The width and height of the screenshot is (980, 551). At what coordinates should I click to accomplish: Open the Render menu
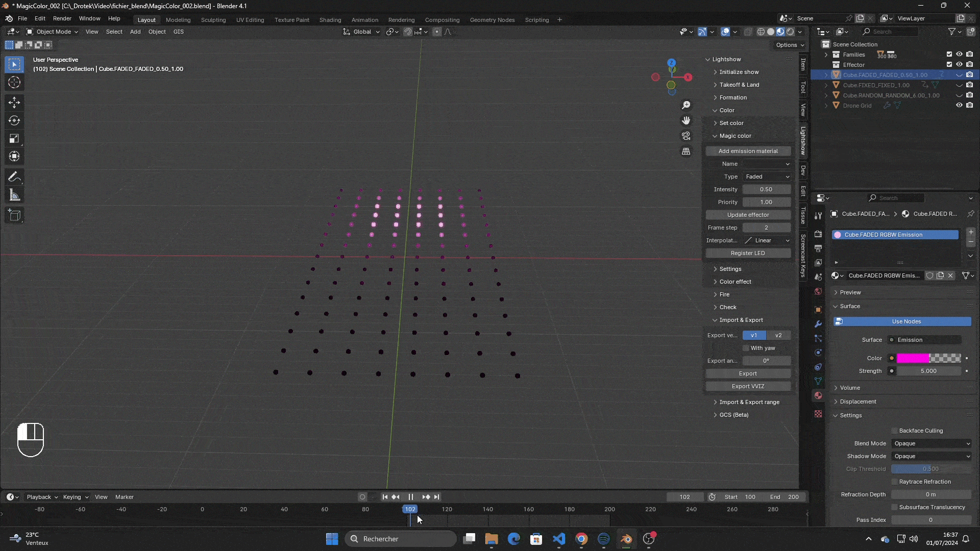click(x=62, y=18)
